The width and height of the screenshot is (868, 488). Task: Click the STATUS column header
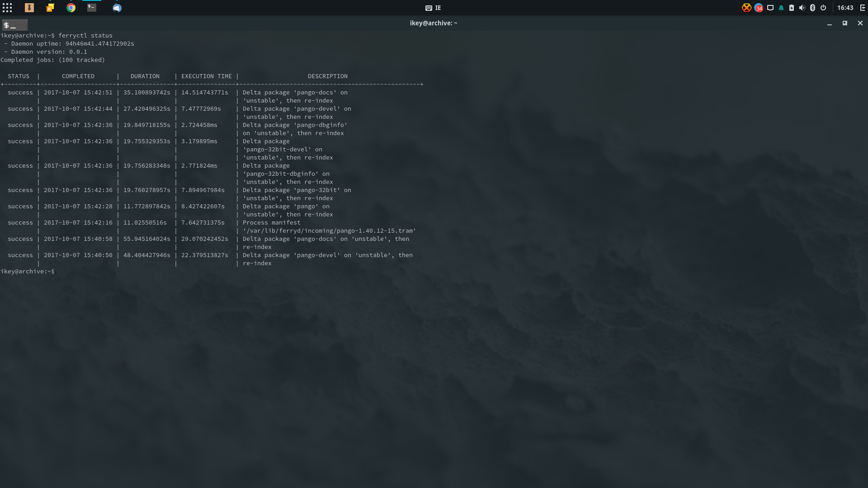point(19,76)
